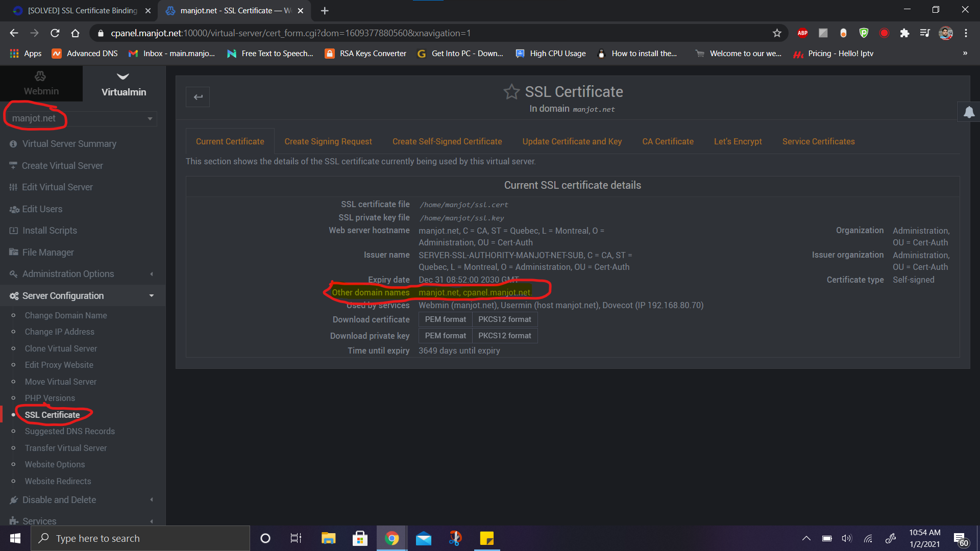Open File Explorer from taskbar
The width and height of the screenshot is (980, 551).
328,538
